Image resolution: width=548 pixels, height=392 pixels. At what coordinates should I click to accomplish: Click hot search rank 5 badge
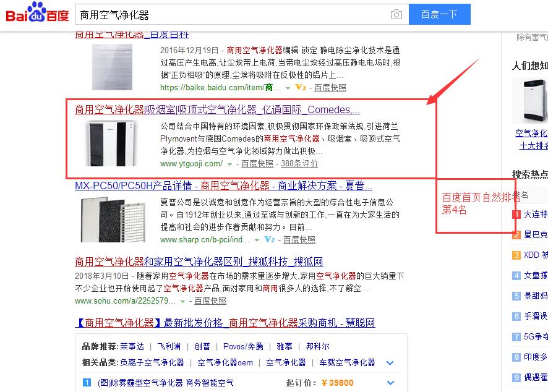click(516, 296)
